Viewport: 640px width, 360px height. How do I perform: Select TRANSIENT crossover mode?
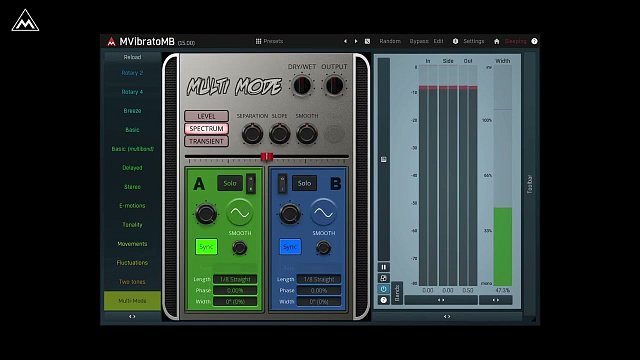(207, 141)
